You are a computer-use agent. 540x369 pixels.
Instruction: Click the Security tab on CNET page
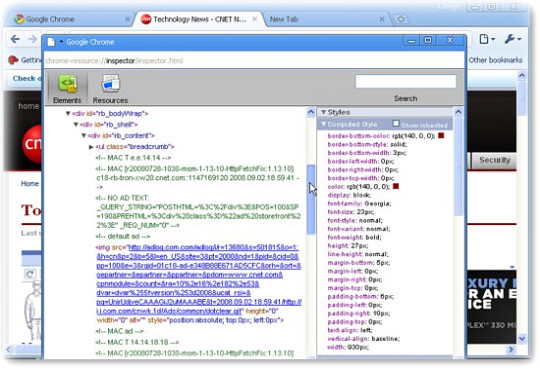tap(495, 160)
